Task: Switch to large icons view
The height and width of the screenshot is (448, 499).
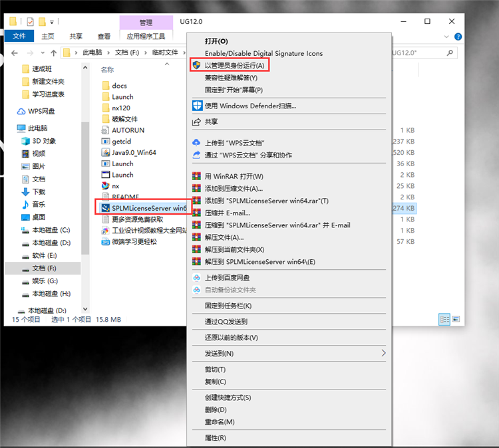Action: pyautogui.click(x=456, y=319)
